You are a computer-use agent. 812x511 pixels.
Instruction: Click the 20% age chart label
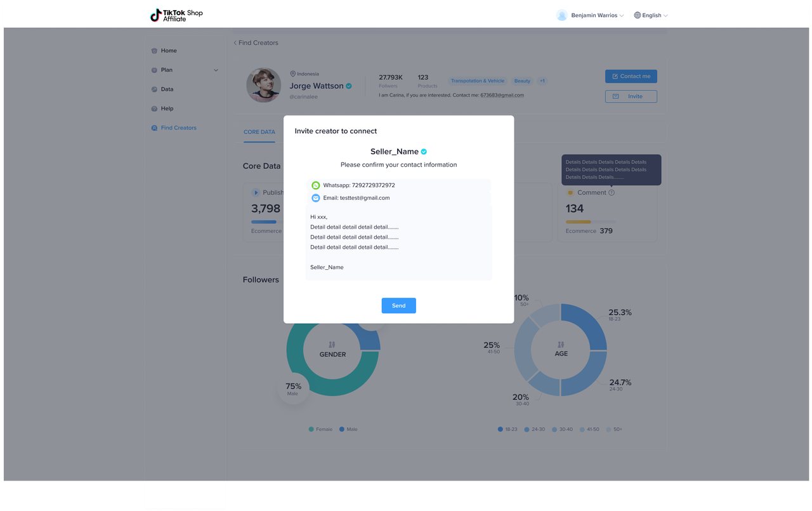point(521,397)
